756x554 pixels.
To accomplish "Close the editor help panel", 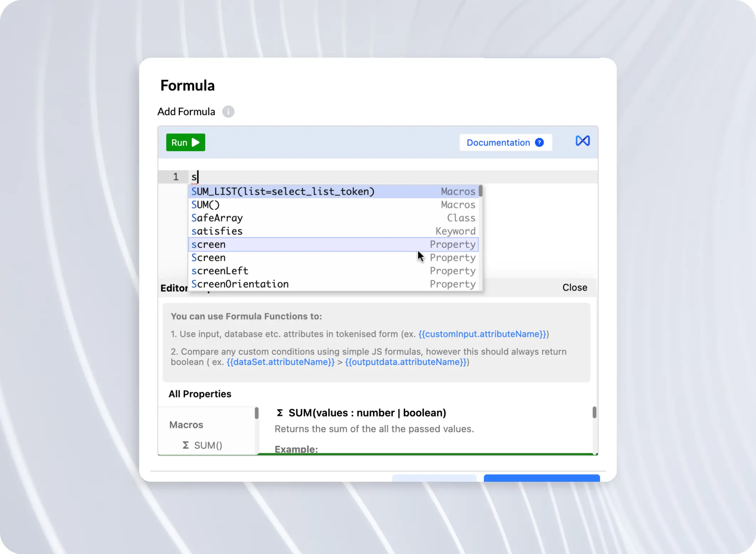I will [x=575, y=287].
